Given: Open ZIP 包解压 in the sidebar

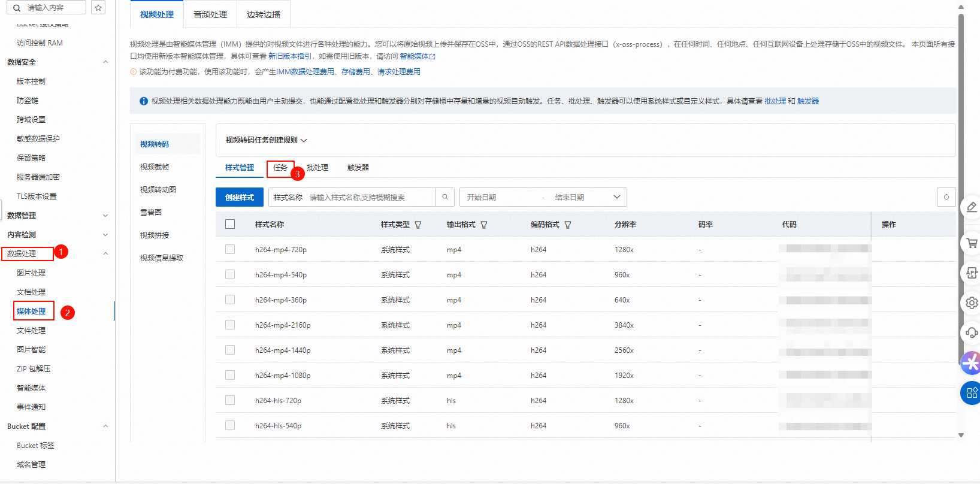Looking at the screenshot, I should point(34,369).
